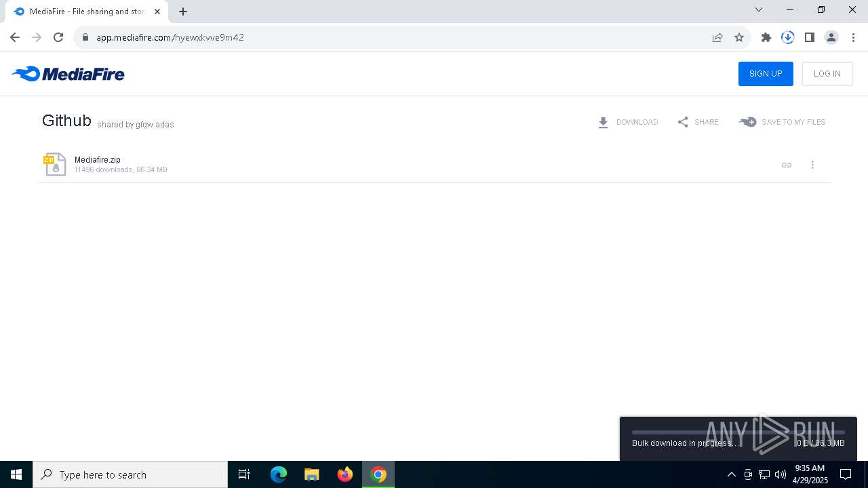Click 'shared by gfqw adas' text
The height and width of the screenshot is (488, 868).
click(136, 125)
